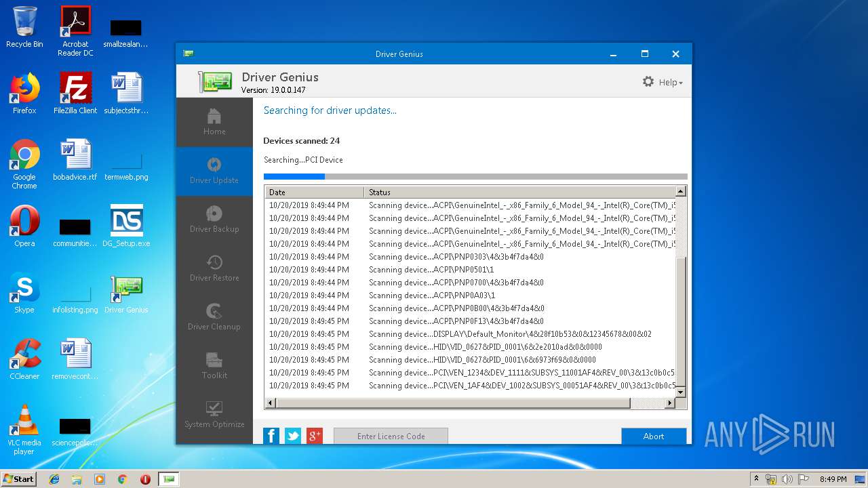Click the taskbar clock 8:49 PM
Viewport: 868px width, 488px height.
(833, 479)
